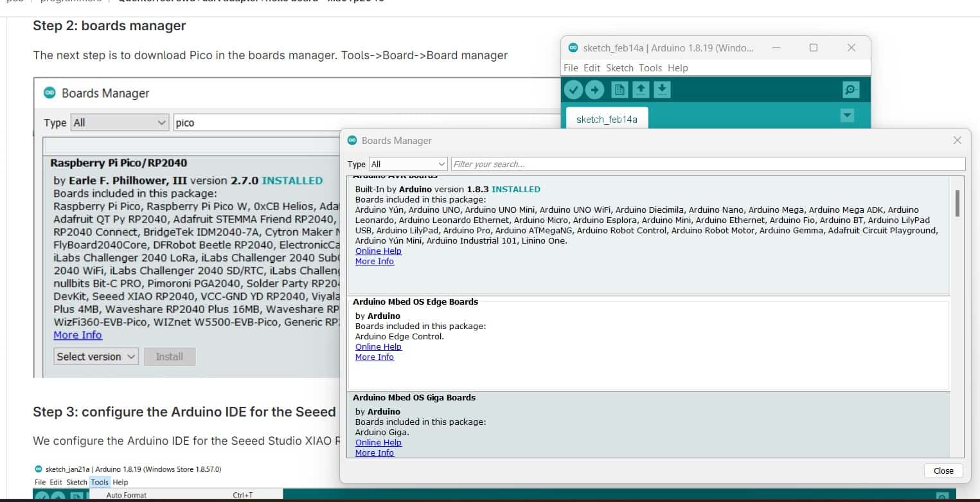
Task: Open the Serial Monitor magnifier icon
Action: tap(851, 90)
